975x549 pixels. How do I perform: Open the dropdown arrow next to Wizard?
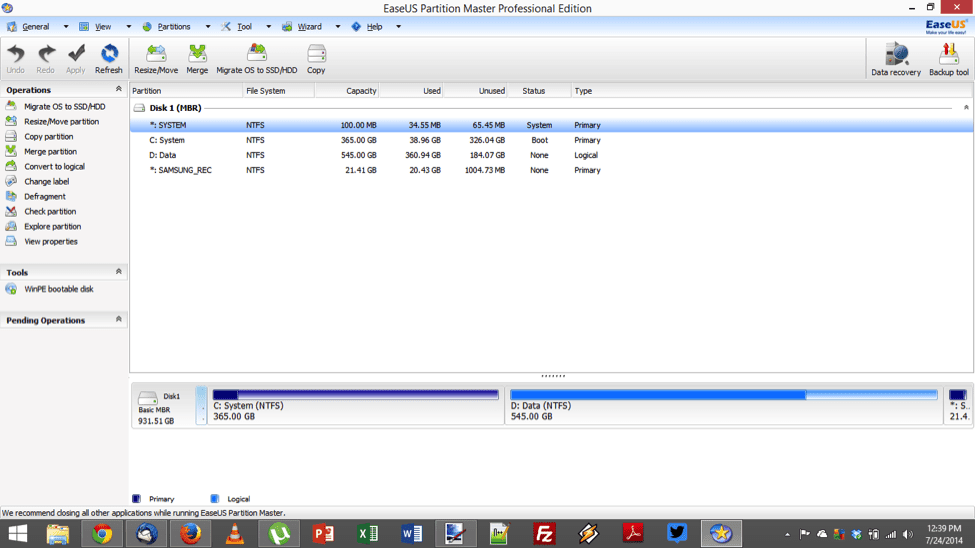338,27
